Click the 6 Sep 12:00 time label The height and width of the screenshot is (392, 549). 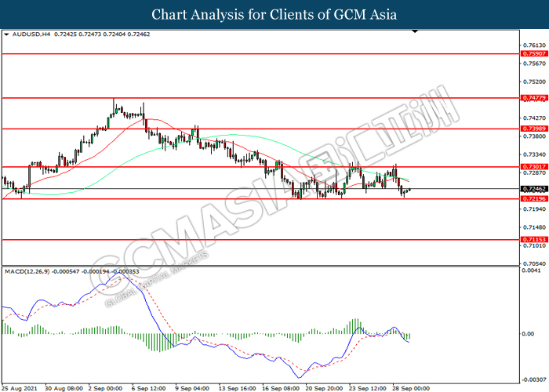pos(149,388)
